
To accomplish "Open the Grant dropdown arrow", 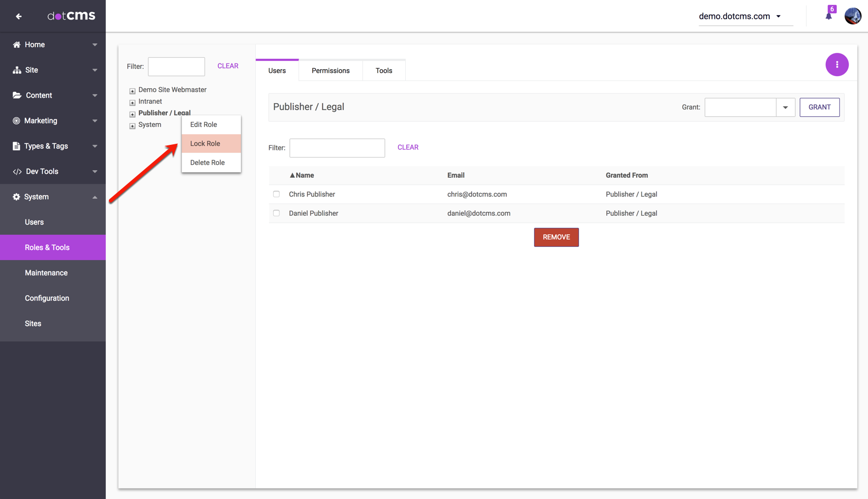I will tap(785, 107).
